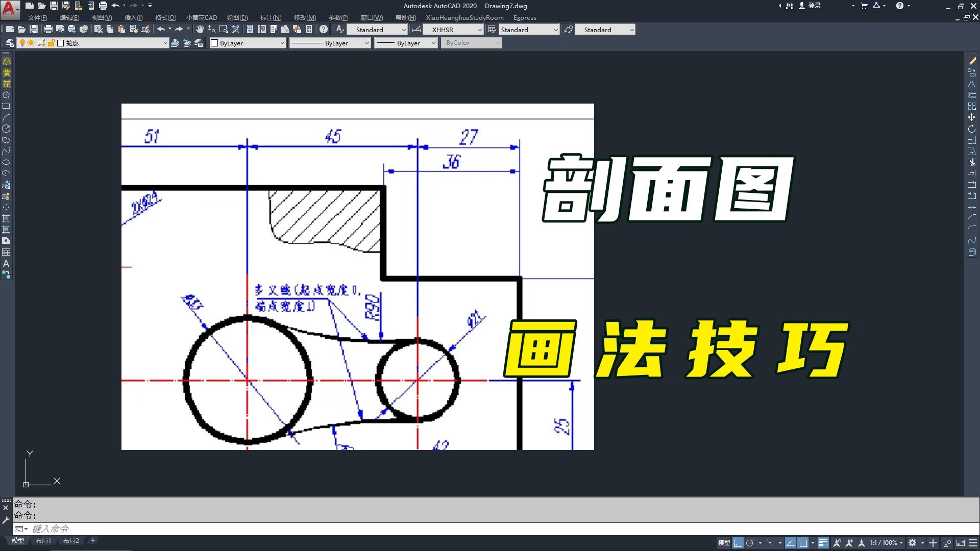Open the 绘图 menu
The image size is (980, 551).
pyautogui.click(x=237, y=17)
